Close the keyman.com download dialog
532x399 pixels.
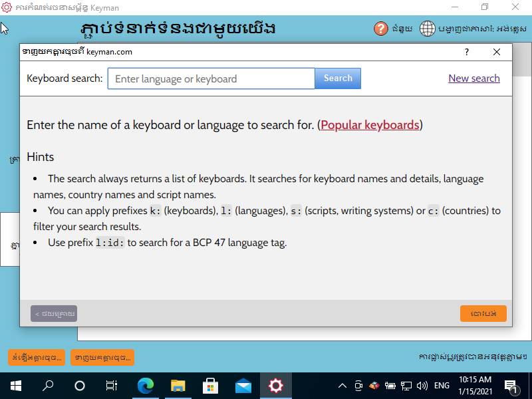pos(497,52)
